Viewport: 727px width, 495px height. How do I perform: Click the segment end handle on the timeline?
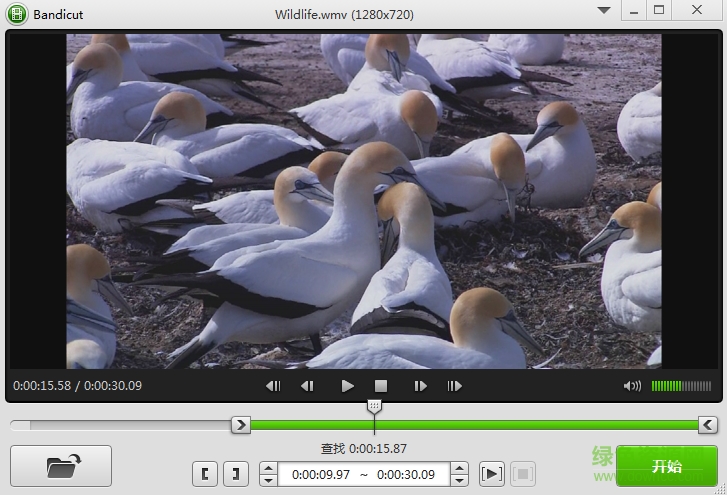point(707,425)
